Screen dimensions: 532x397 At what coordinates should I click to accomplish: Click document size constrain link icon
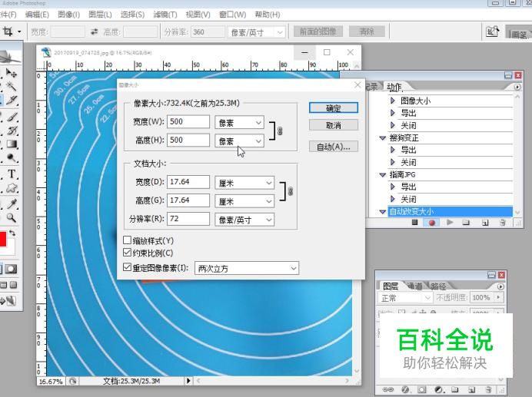tap(291, 191)
